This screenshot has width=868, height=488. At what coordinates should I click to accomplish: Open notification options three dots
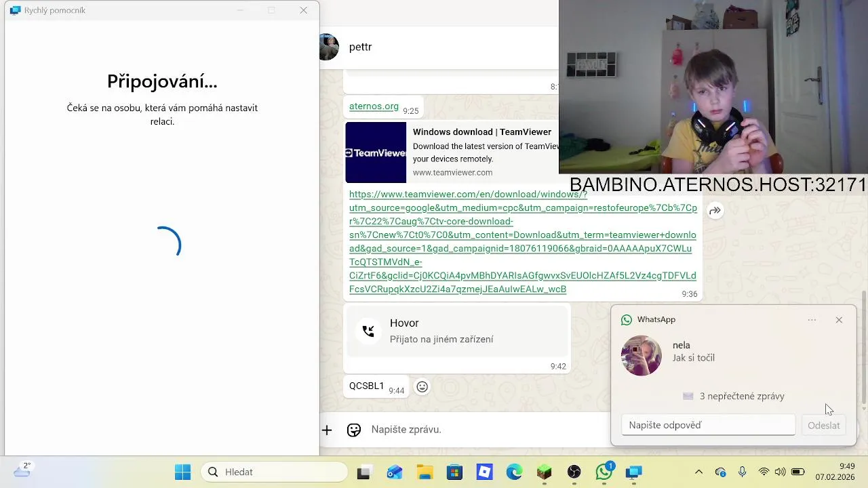click(812, 320)
